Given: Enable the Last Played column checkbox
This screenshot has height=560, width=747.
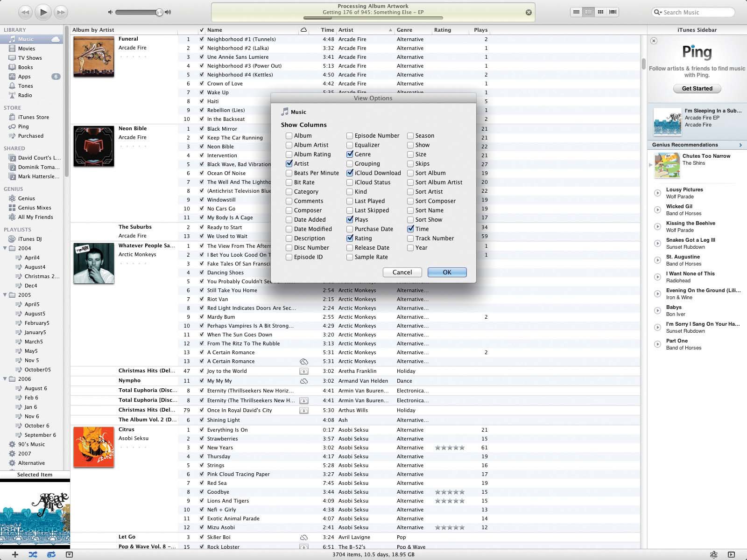Looking at the screenshot, I should tap(350, 201).
